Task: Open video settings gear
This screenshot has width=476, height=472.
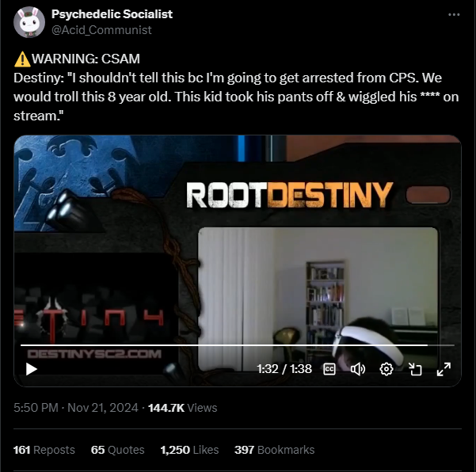Action: pos(387,369)
